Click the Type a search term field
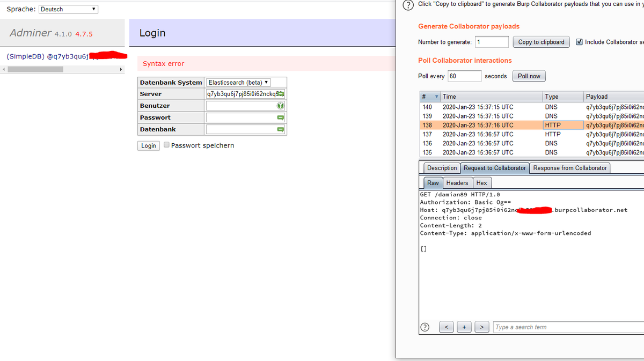644x361 pixels. (x=568, y=327)
